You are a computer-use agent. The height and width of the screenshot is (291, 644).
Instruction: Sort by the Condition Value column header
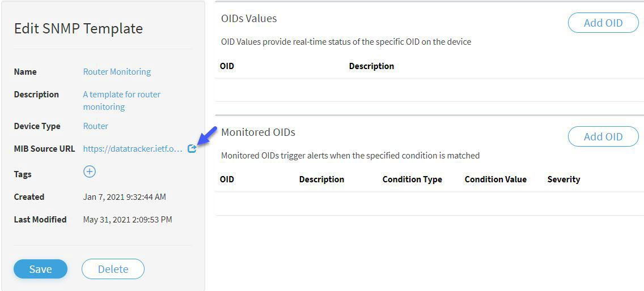(495, 179)
